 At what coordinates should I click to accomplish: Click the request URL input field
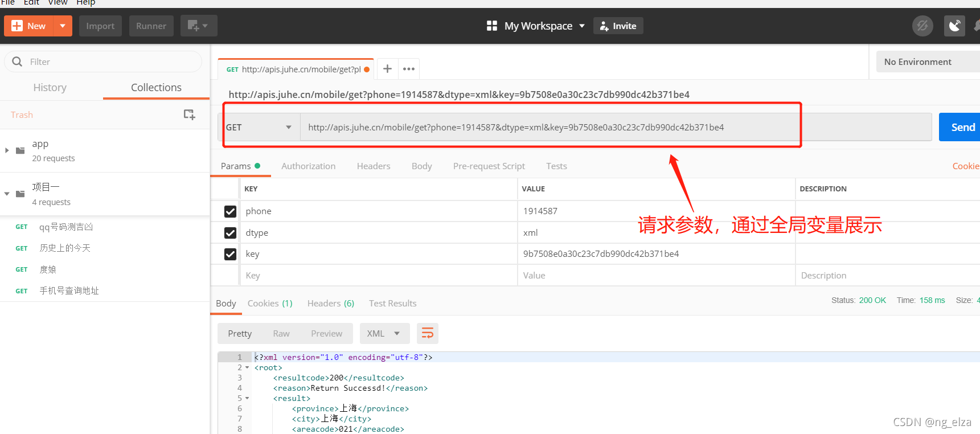[616, 127]
